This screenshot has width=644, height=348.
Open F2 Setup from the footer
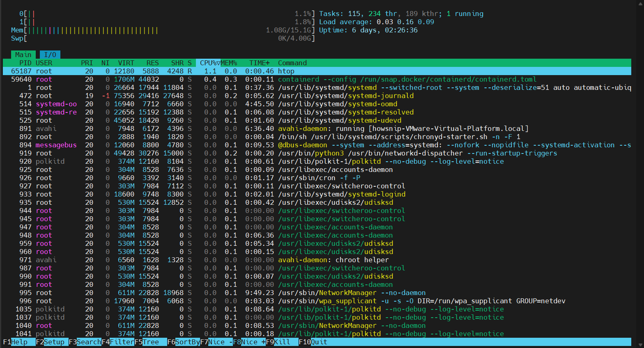pos(52,342)
